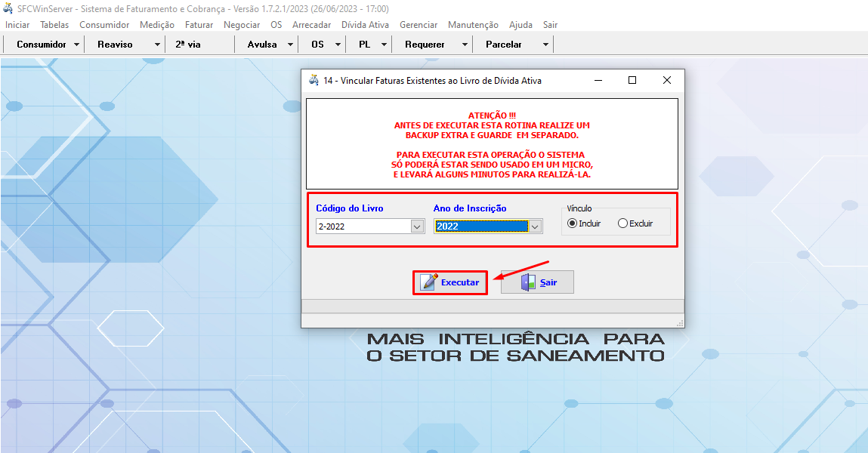
Task: Expand the Código do Livro dropdown
Action: tap(417, 226)
